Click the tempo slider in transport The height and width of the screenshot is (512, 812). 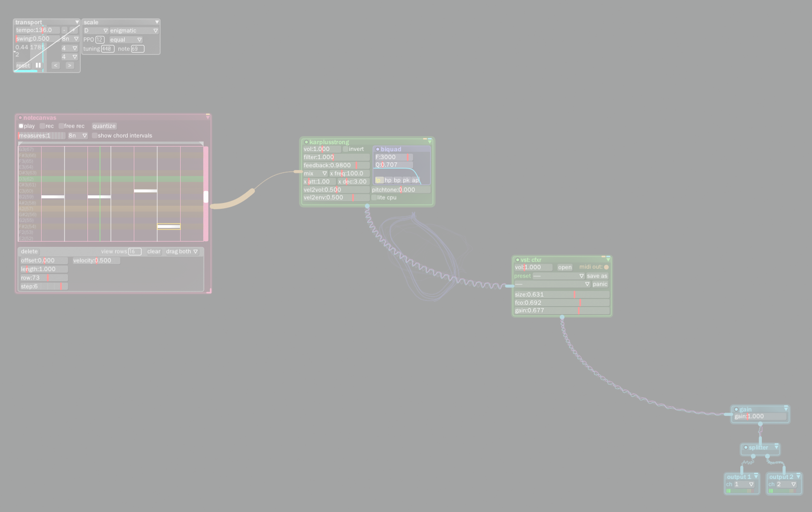click(38, 30)
